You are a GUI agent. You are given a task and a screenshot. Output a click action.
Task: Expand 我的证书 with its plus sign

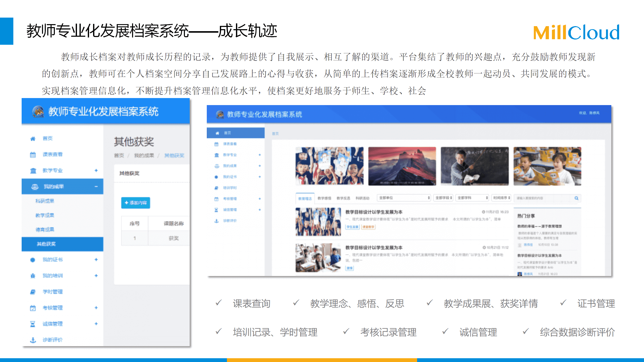tap(96, 259)
